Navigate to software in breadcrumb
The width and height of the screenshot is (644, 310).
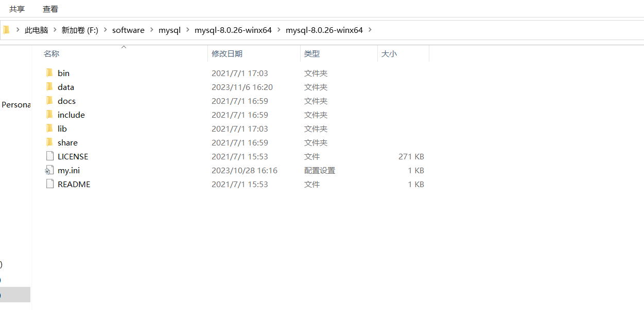(128, 30)
